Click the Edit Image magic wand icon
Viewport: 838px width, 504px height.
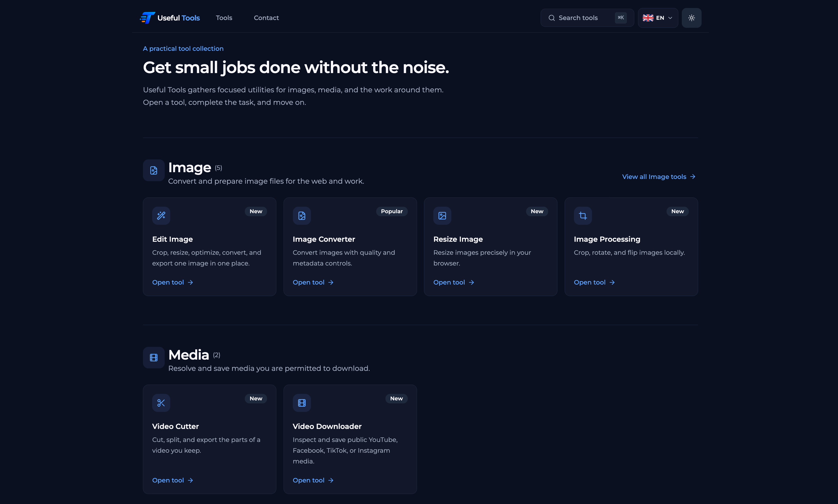click(x=161, y=216)
